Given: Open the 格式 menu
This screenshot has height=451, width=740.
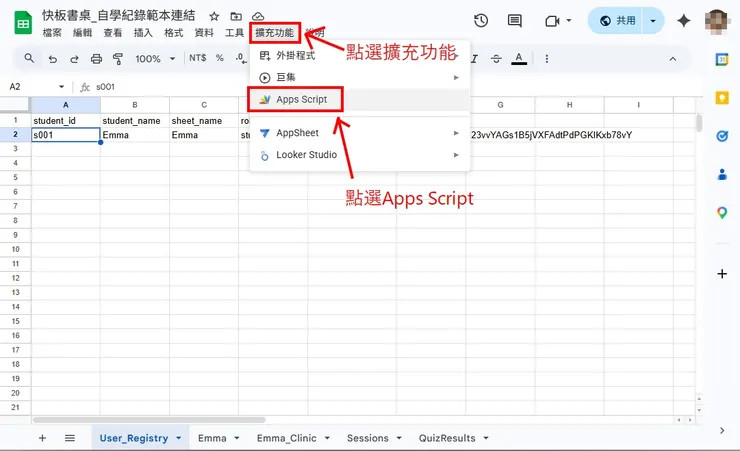Looking at the screenshot, I should [173, 33].
